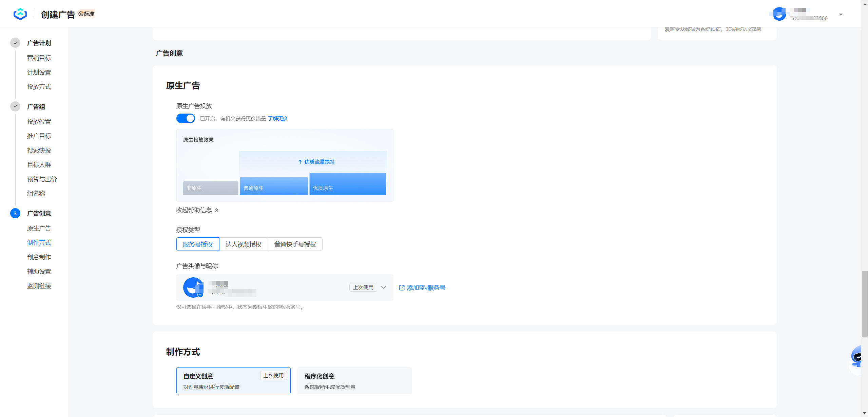Click the 授权类型 label
This screenshot has height=417, width=868.
188,230
